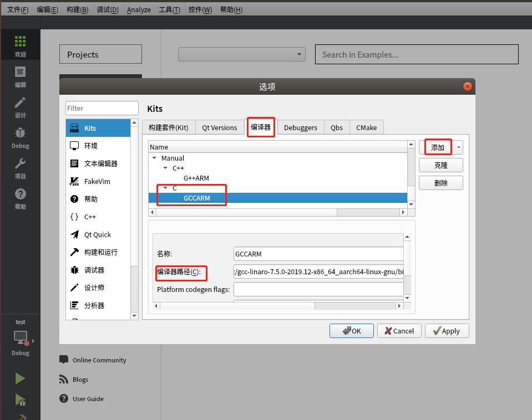Click categories list scroll down arrow
The height and width of the screenshot is (420, 532).
click(x=134, y=316)
